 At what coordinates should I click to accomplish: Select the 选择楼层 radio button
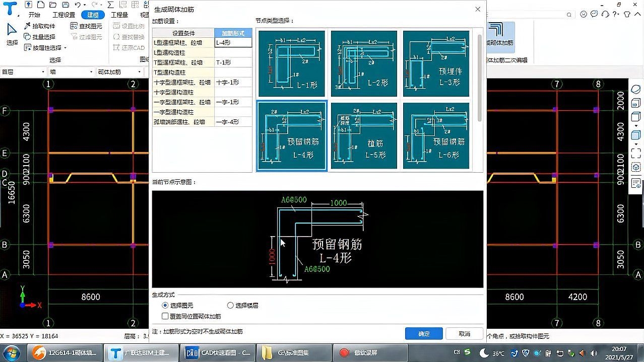tap(230, 306)
